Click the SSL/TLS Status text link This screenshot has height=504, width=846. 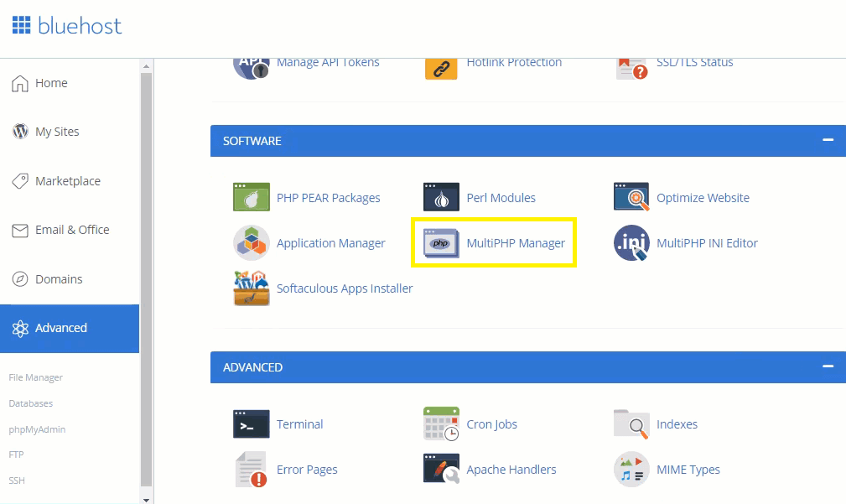pos(695,63)
